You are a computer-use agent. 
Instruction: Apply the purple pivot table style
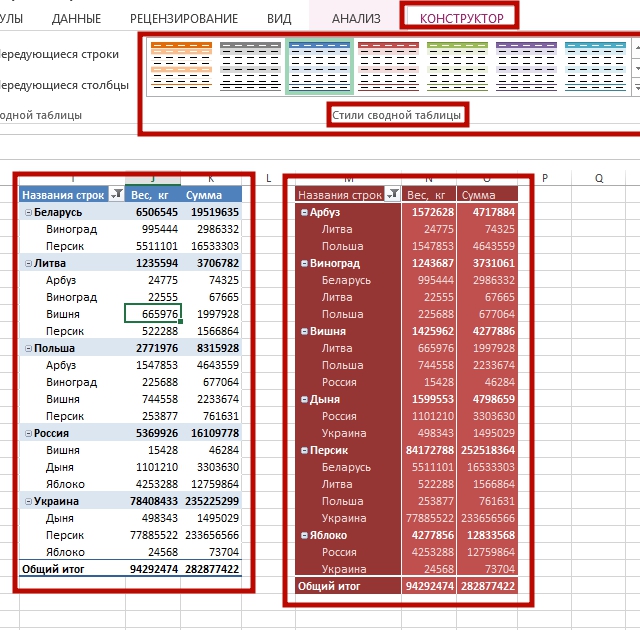point(526,68)
